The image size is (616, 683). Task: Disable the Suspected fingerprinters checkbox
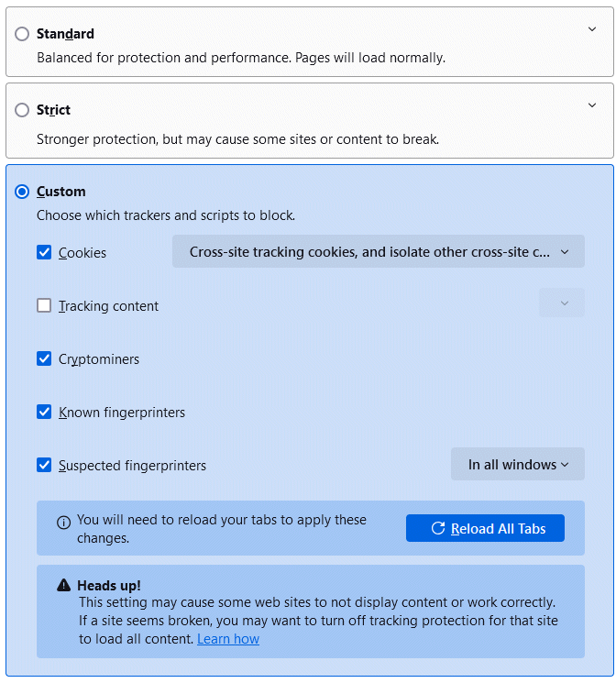point(44,465)
